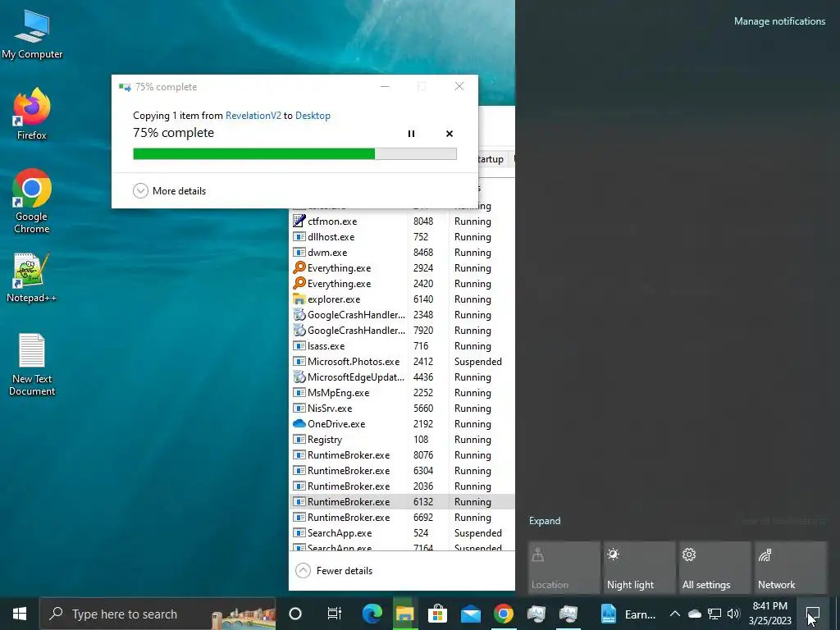This screenshot has height=630, width=840.
Task: Select the dwm.exe process row
Action: [402, 253]
